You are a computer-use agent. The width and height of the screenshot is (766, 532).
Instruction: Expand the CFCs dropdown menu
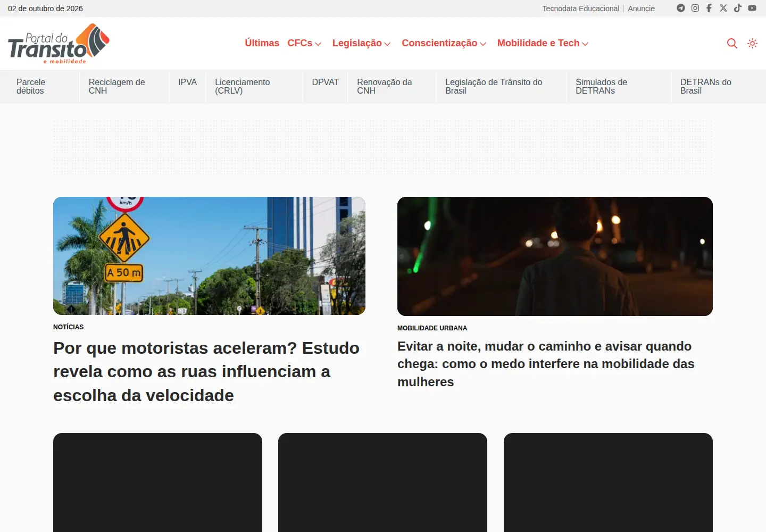[304, 43]
